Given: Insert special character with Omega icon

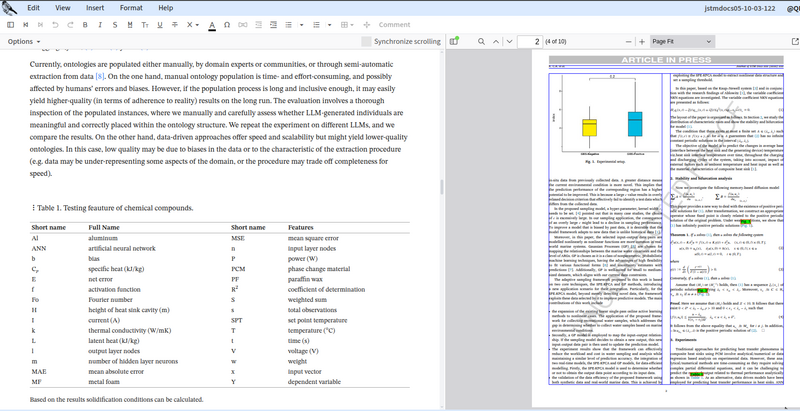Looking at the screenshot, I should coord(227,24).
